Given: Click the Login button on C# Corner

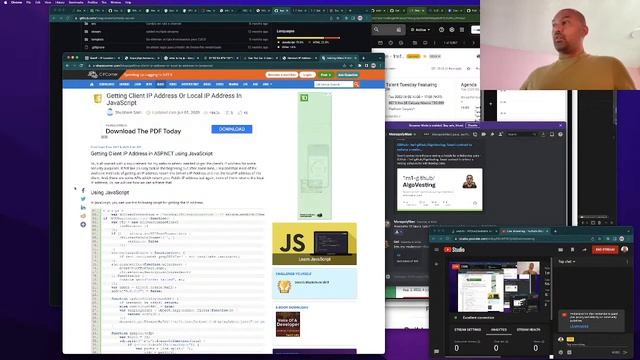Looking at the screenshot, I should pyautogui.click(x=307, y=75).
